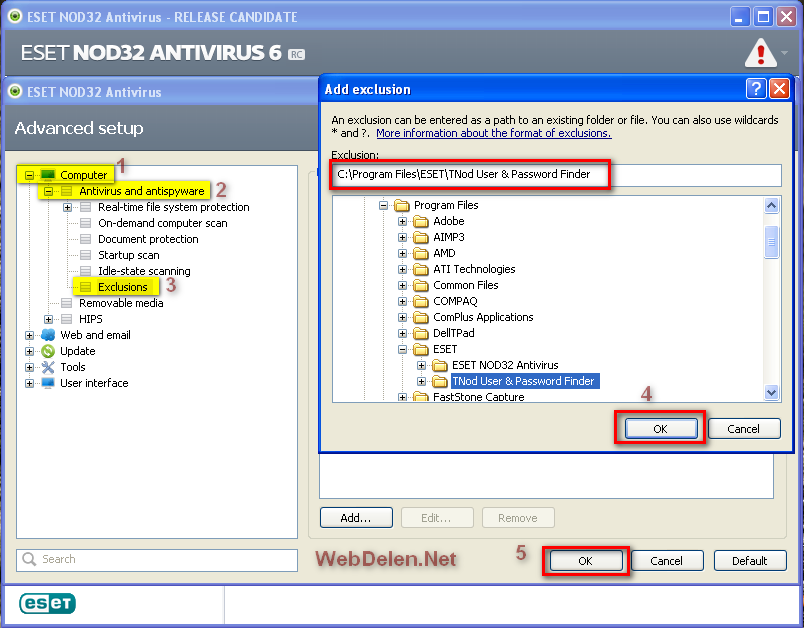
Task: Click folder tree scrollbar down arrow
Action: 771,393
